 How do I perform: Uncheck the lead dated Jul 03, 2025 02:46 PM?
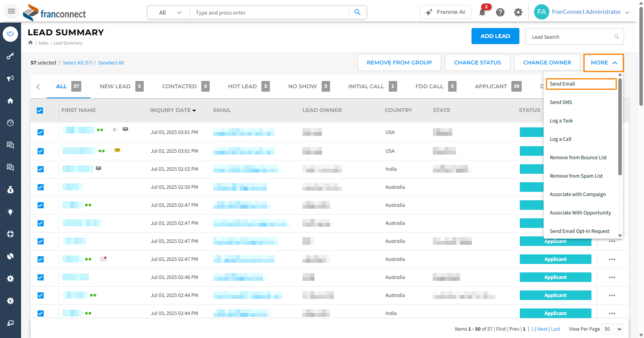(41, 277)
